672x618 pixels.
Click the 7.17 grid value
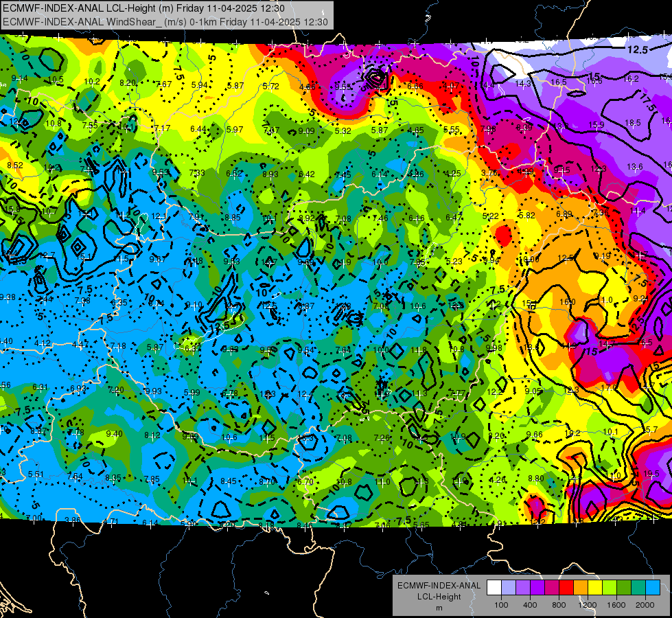162,128
